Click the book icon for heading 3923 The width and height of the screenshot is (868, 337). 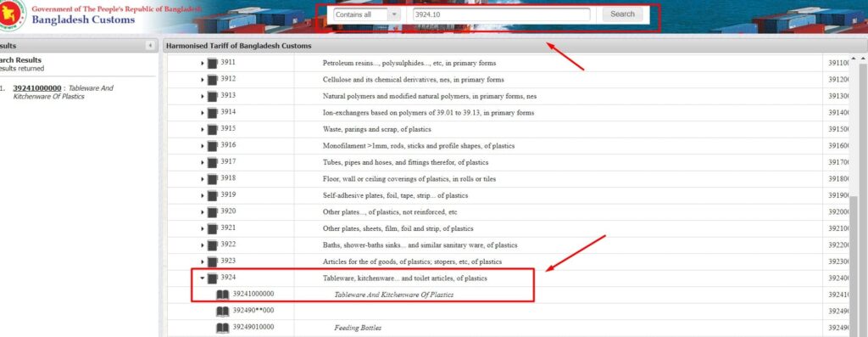213,261
